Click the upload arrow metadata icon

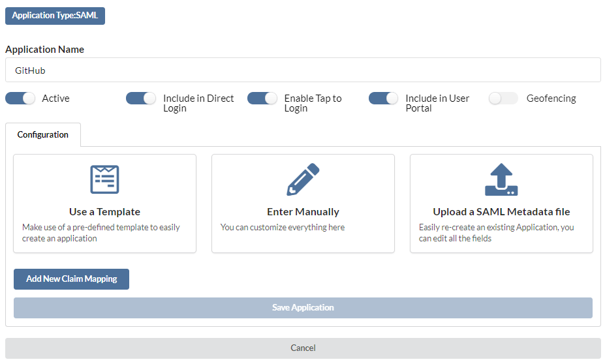pyautogui.click(x=501, y=179)
